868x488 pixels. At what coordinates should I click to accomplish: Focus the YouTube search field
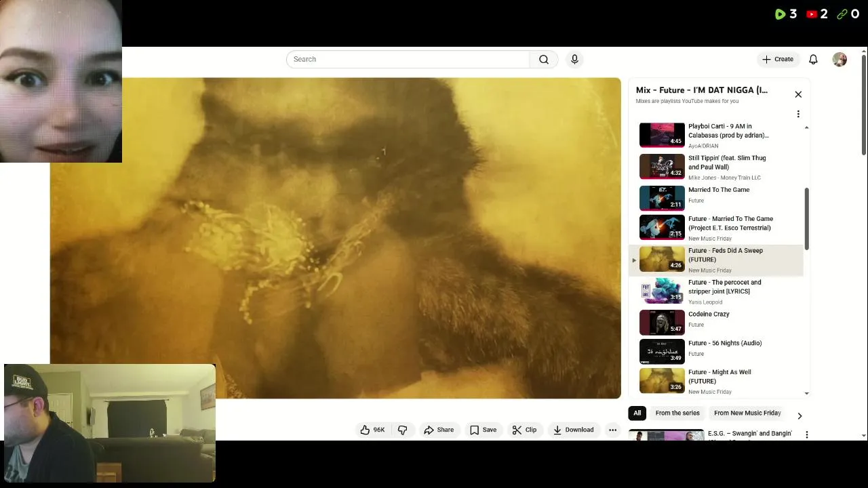click(408, 60)
